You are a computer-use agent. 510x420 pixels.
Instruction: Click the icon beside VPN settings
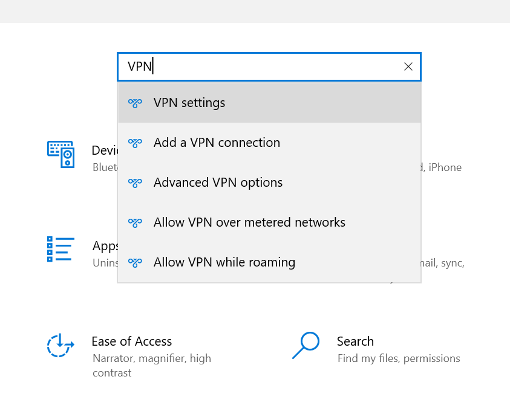point(135,103)
